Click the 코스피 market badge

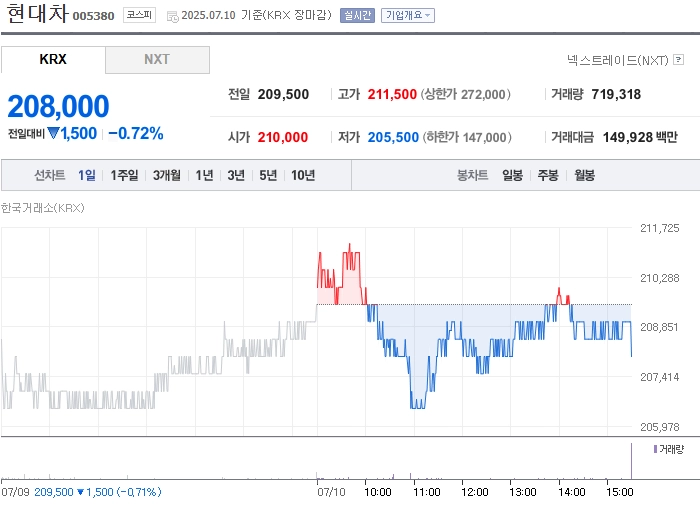point(139,15)
